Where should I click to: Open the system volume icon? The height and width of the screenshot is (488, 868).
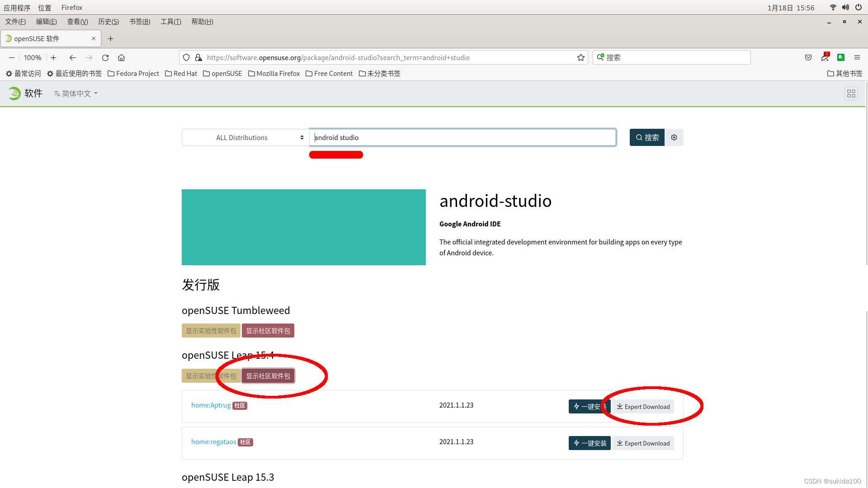(x=845, y=8)
